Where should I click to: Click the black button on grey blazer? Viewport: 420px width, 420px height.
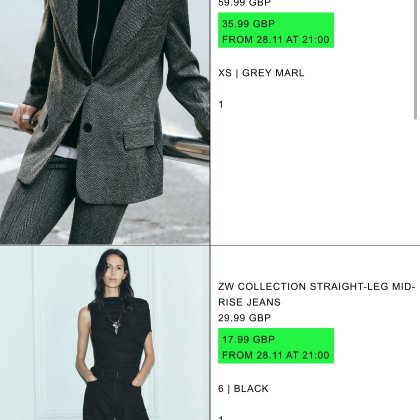(x=87, y=127)
